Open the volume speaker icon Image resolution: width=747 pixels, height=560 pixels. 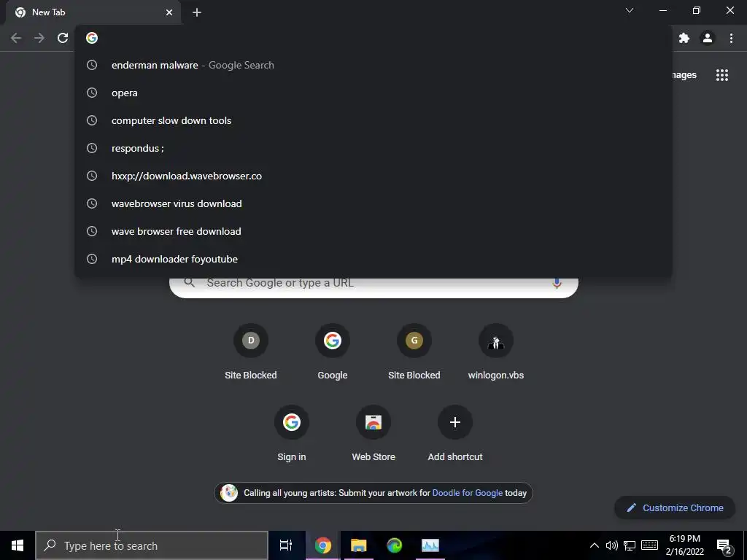pyautogui.click(x=612, y=545)
